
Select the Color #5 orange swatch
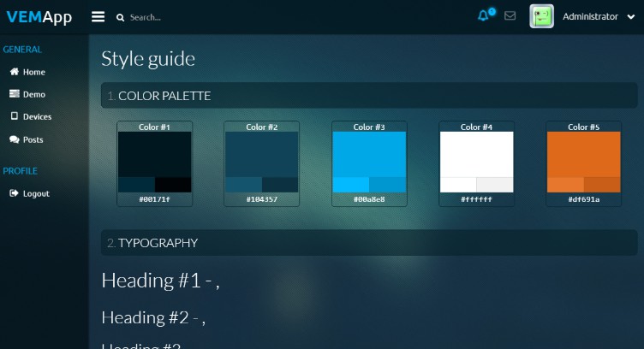583,155
